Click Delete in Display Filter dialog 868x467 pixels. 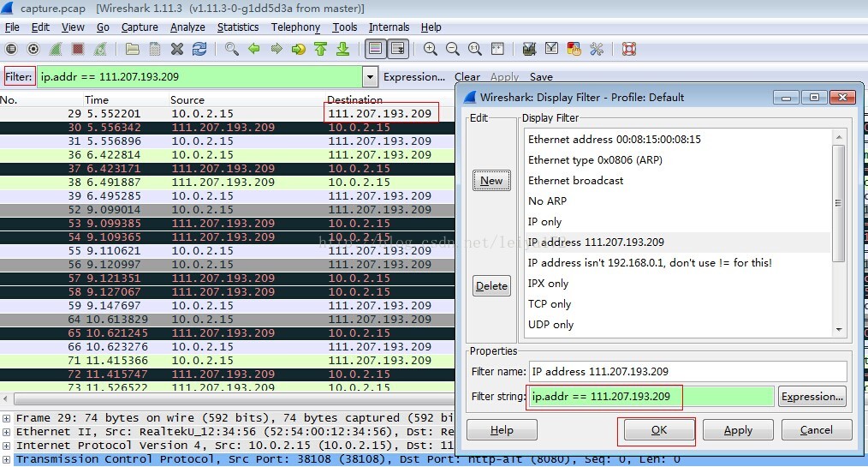[491, 286]
